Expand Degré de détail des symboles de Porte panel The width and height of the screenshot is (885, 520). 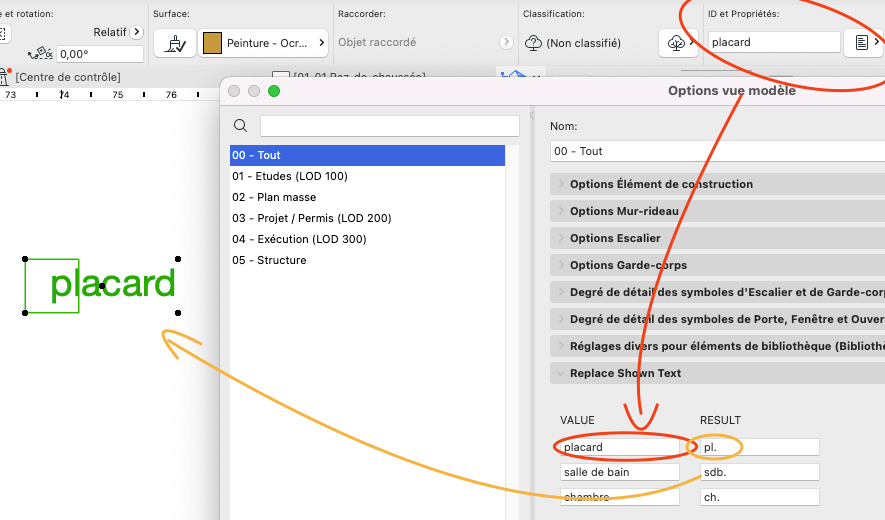(x=717, y=320)
